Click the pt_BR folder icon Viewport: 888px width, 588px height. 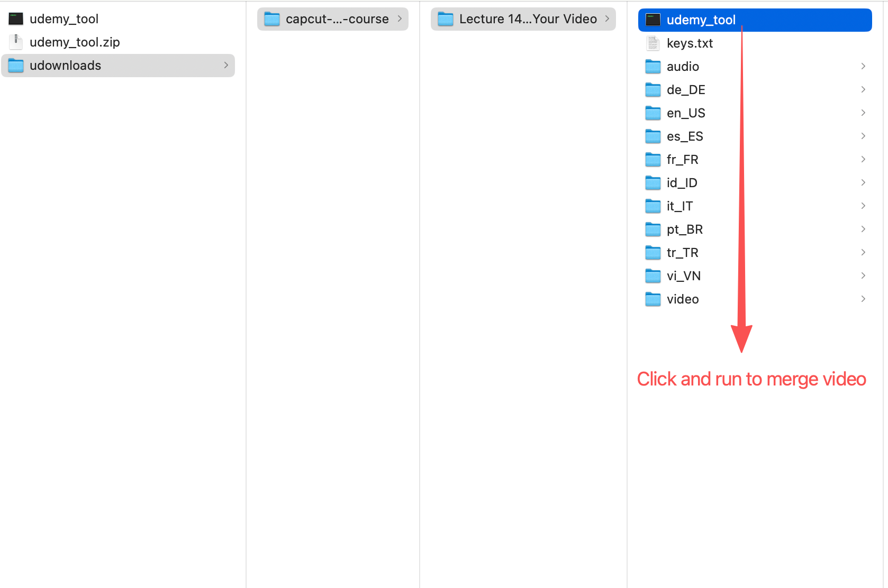(653, 229)
